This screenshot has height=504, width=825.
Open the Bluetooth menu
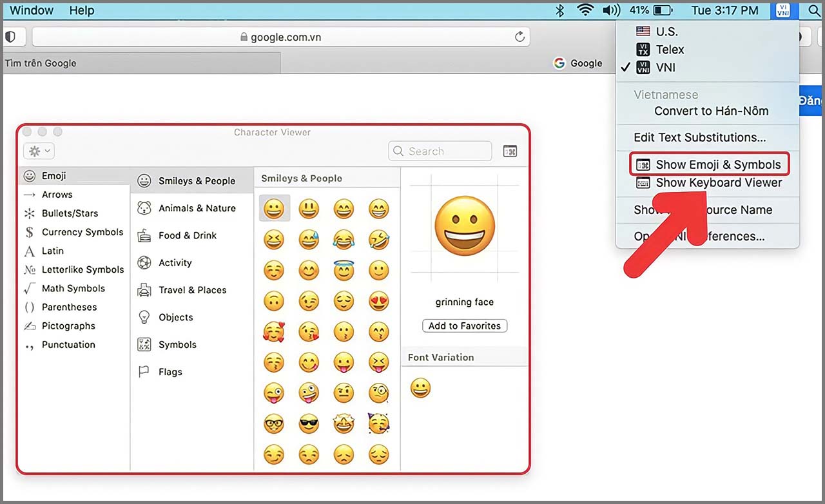pyautogui.click(x=559, y=10)
